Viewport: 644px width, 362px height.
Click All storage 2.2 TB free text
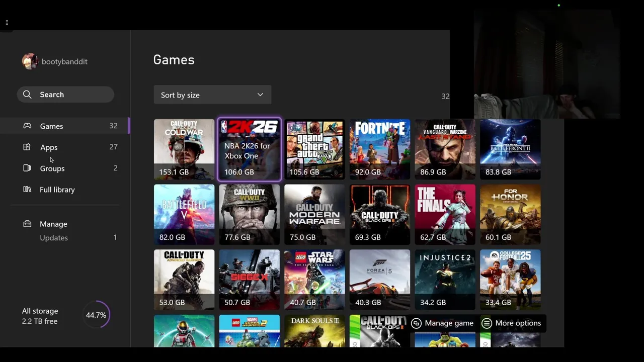pyautogui.click(x=40, y=316)
